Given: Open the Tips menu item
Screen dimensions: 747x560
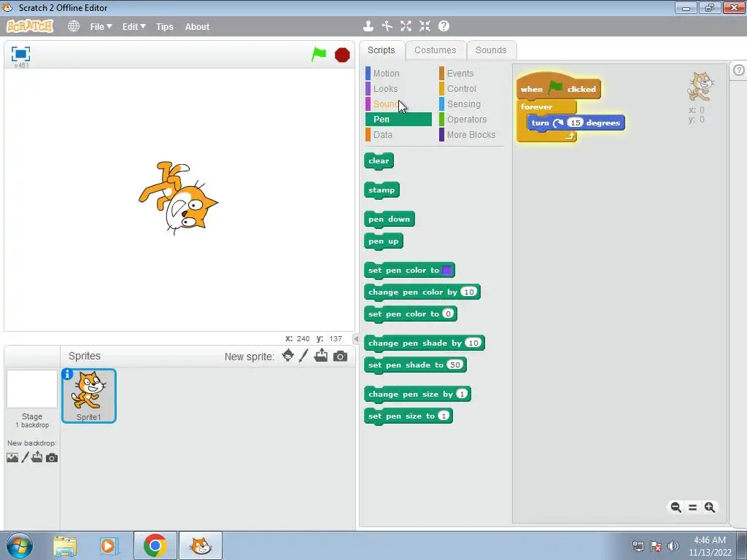Looking at the screenshot, I should pyautogui.click(x=164, y=27).
